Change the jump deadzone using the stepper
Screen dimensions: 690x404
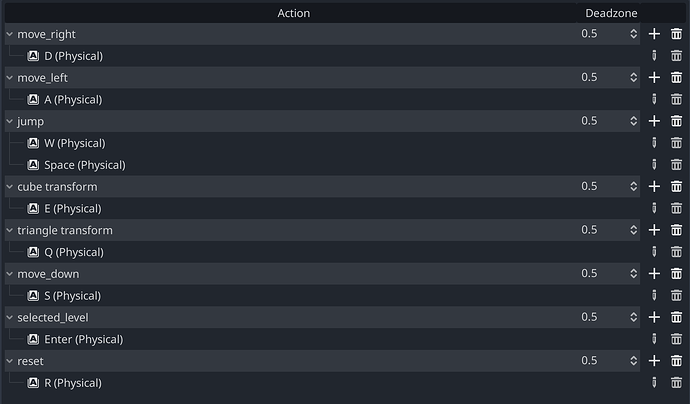click(x=633, y=121)
